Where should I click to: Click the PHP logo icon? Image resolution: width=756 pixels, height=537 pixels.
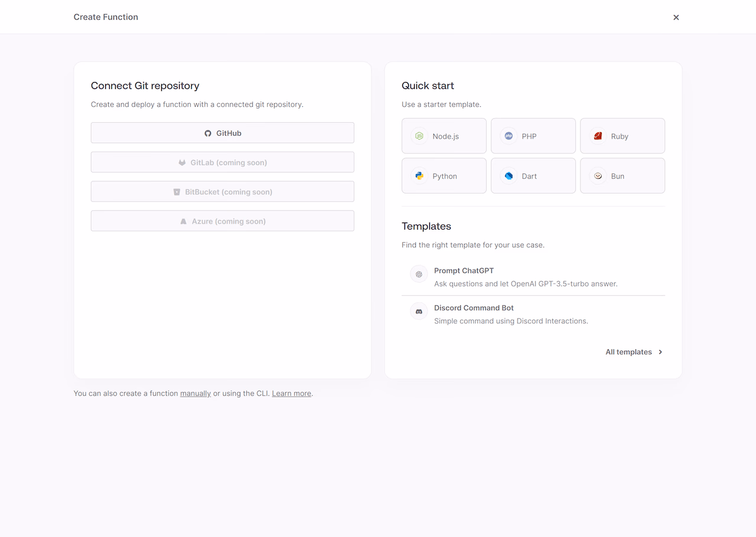[x=509, y=136]
